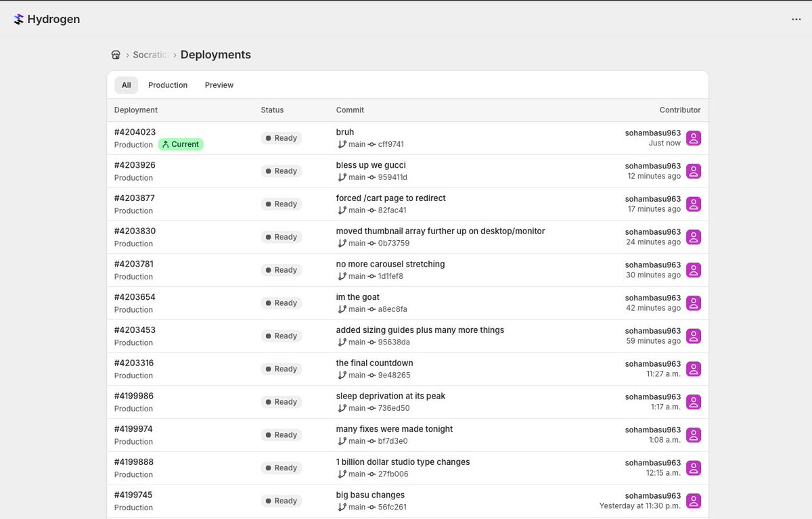Viewport: 812px width, 519px height.
Task: Click the storefront home icon in breadcrumb
Action: tap(116, 55)
